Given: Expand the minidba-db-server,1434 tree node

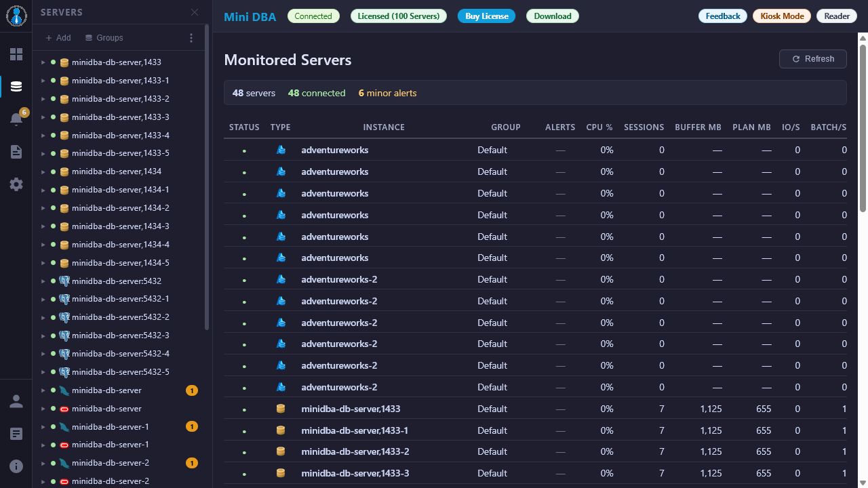Looking at the screenshot, I should tap(43, 171).
